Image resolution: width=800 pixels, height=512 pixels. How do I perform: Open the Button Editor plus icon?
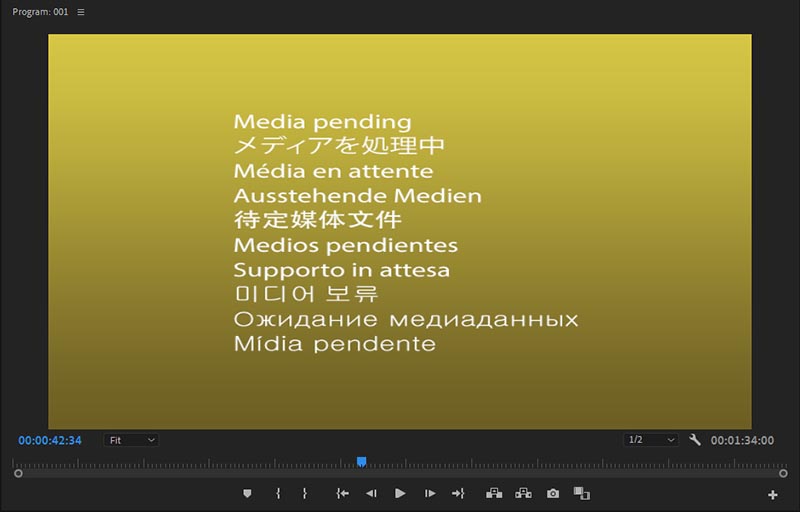(x=772, y=494)
